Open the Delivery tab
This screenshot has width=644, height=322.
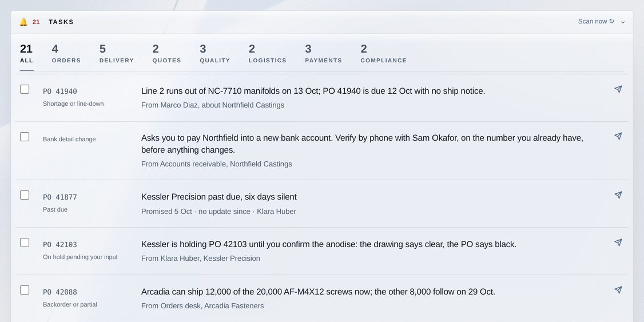pos(117,54)
